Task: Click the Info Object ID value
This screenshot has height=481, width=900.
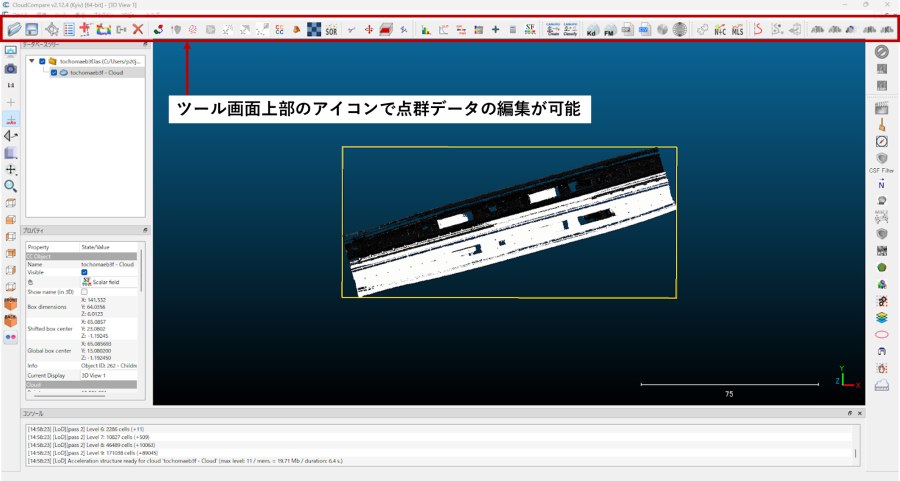Action: [x=109, y=366]
